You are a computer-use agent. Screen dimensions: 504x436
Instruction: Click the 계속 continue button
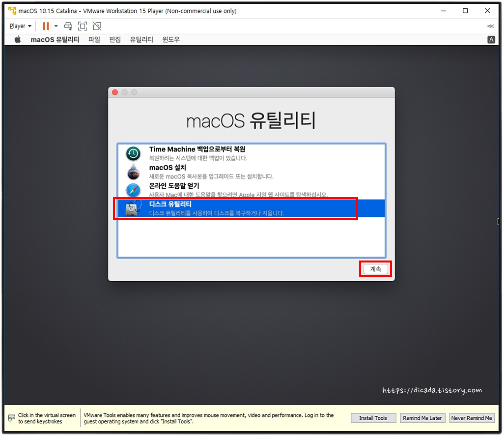click(375, 269)
